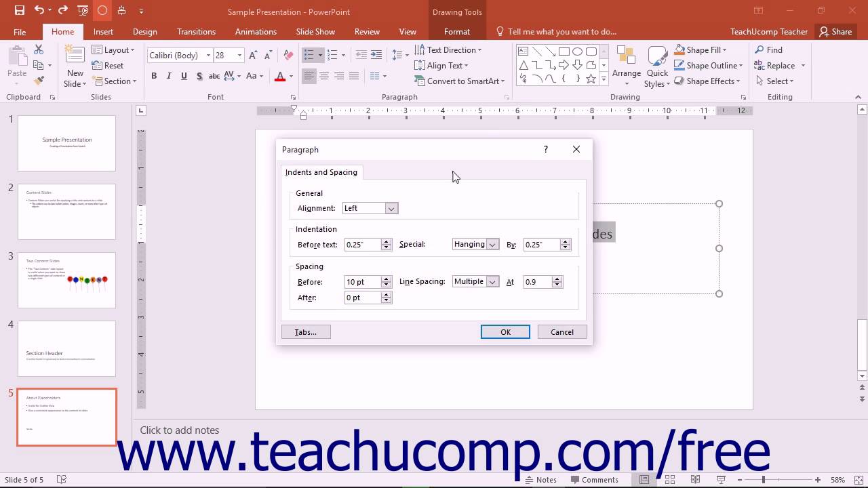Screen dimensions: 868x488
Task: Expand Section dropdown
Action: click(114, 81)
